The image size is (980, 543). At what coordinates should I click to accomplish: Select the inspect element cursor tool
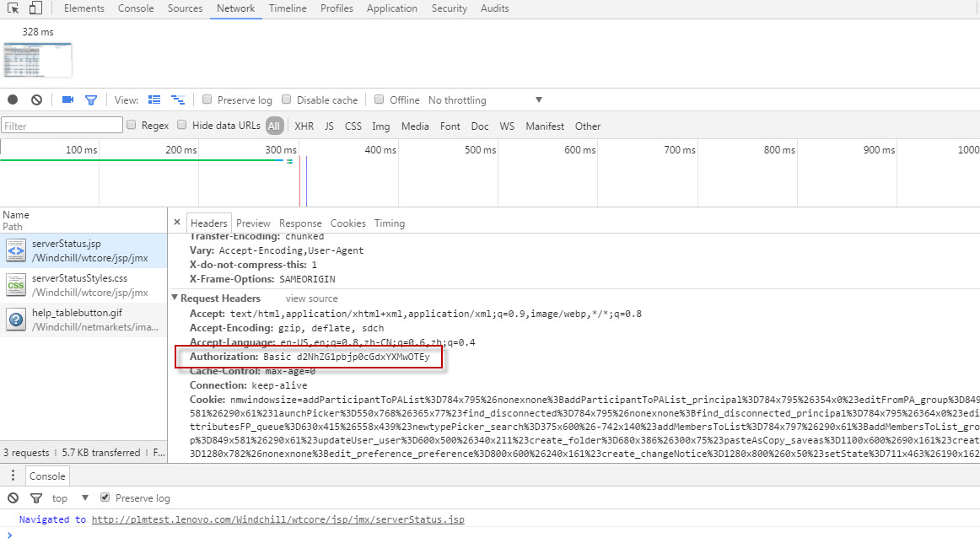pyautogui.click(x=13, y=8)
